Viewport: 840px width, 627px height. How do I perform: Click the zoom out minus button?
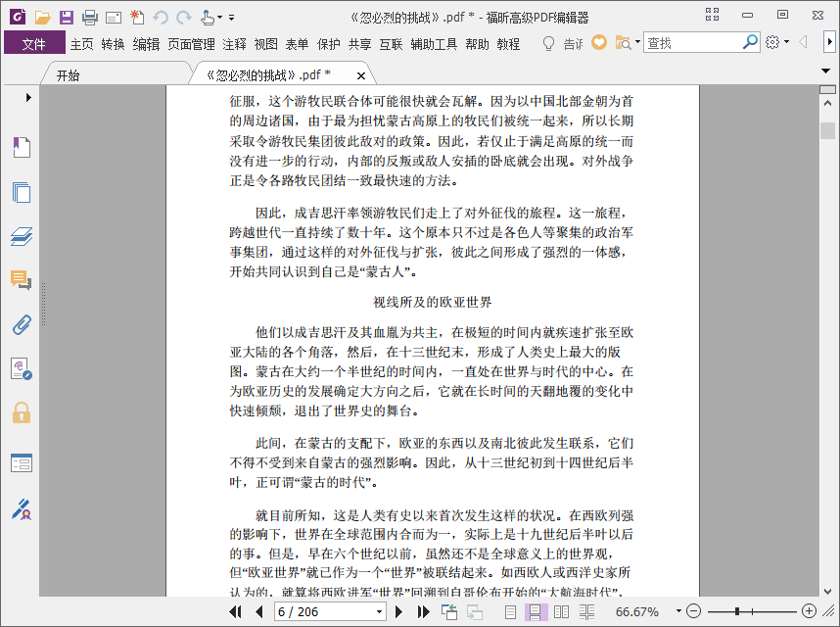tap(694, 611)
